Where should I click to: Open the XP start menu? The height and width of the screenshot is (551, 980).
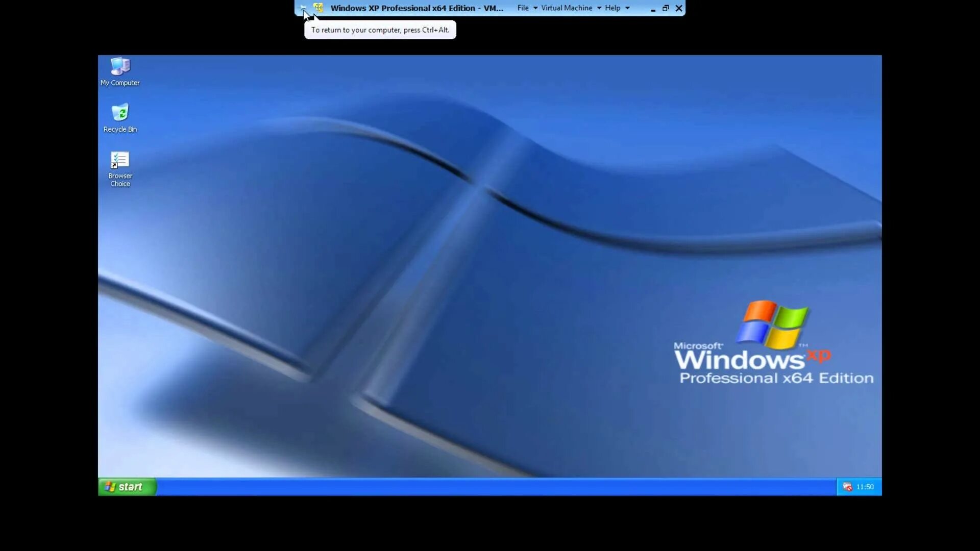point(127,487)
